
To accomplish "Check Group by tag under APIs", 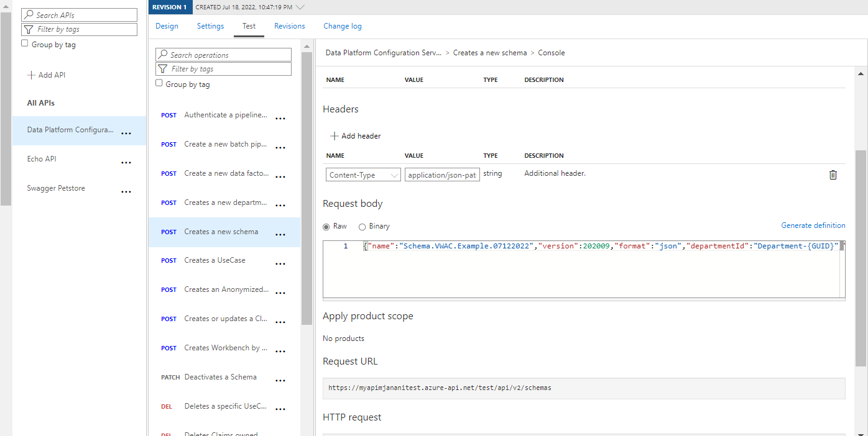I will (x=25, y=43).
